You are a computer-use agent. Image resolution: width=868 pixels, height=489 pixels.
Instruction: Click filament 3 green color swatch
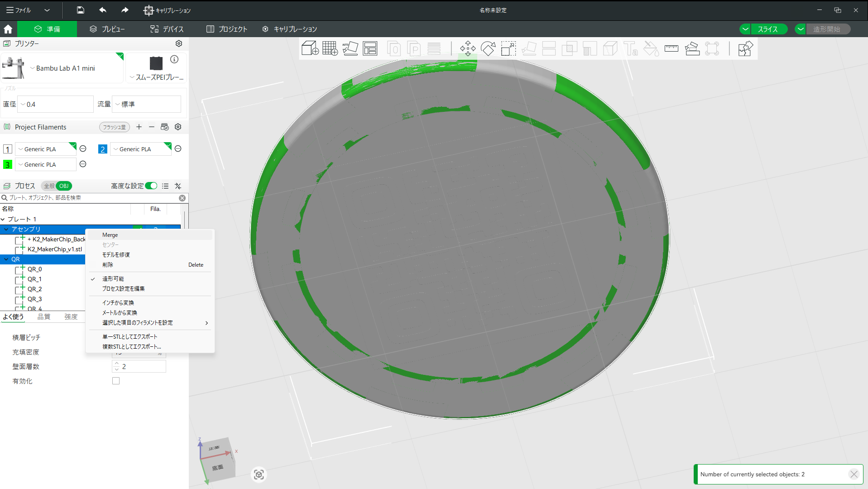pyautogui.click(x=8, y=164)
